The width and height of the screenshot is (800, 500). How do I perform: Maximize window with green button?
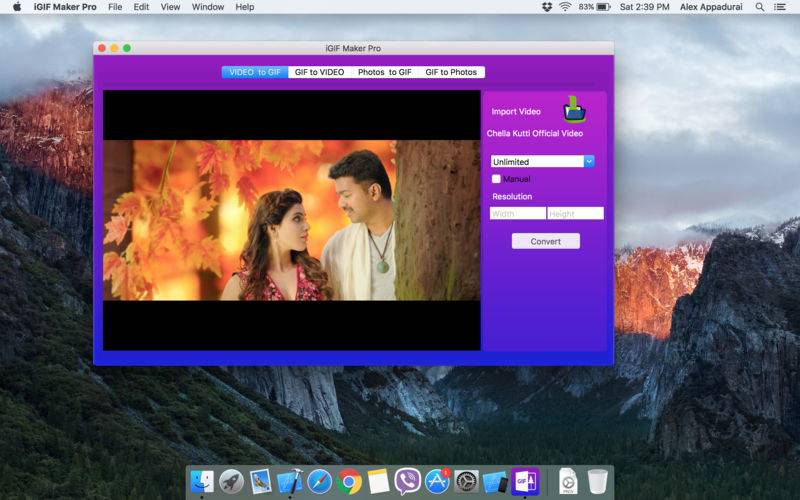pos(127,48)
